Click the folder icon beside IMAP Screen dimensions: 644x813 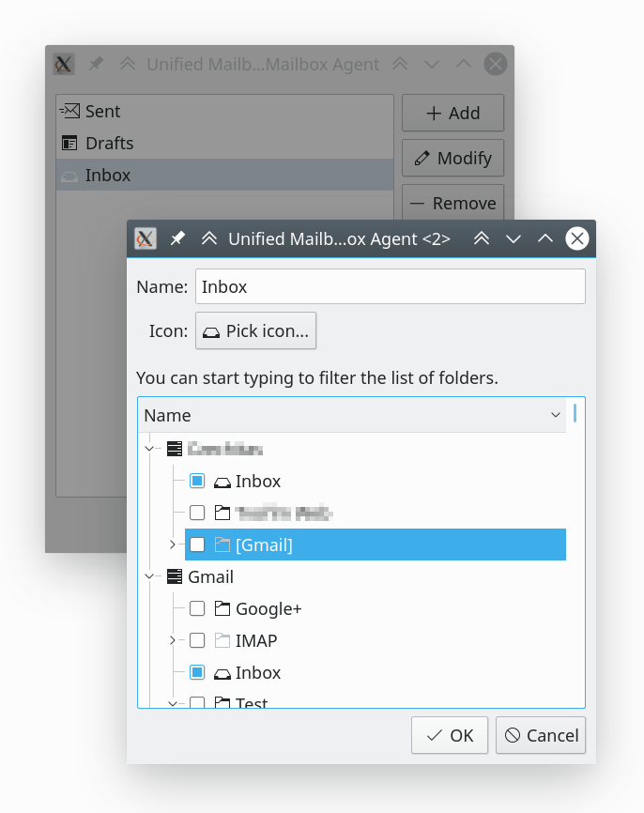point(222,640)
